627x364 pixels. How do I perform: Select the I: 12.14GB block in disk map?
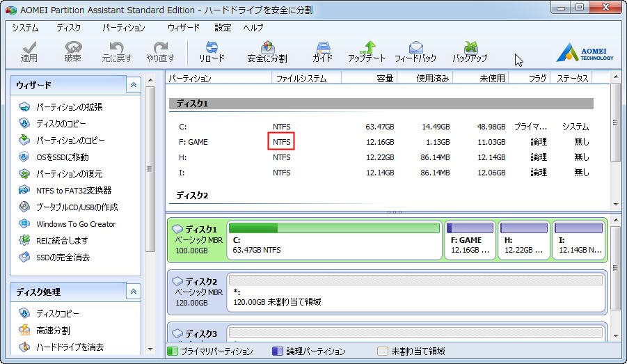click(x=578, y=239)
